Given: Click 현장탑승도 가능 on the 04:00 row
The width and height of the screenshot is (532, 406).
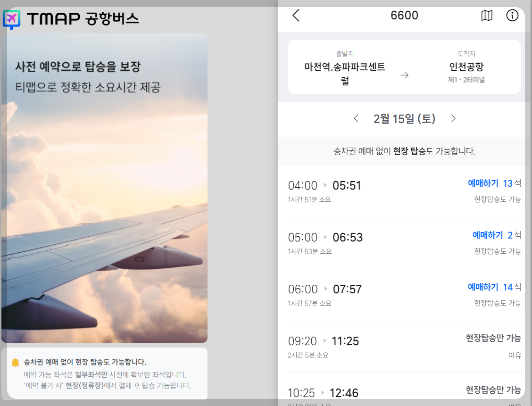Looking at the screenshot, I should click(x=498, y=199).
